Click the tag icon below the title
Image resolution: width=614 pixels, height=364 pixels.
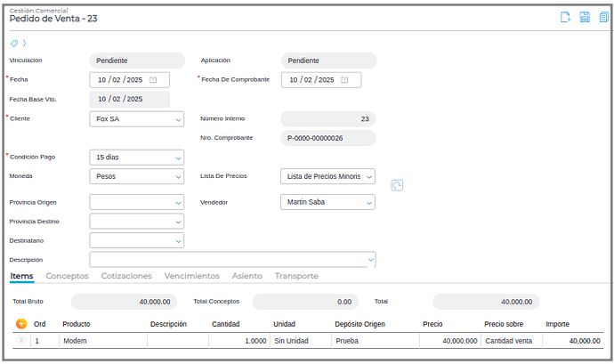pos(13,43)
